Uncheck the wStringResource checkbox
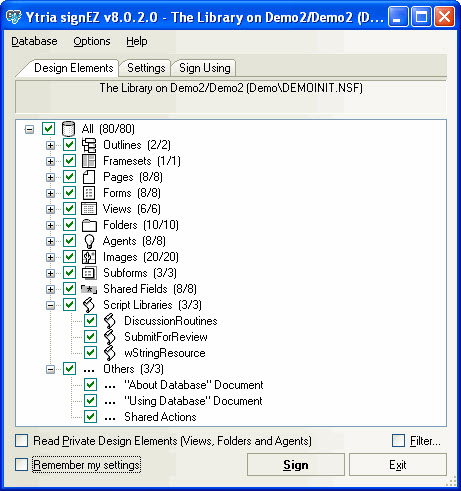Image resolution: width=461 pixels, height=491 pixels. (90, 352)
